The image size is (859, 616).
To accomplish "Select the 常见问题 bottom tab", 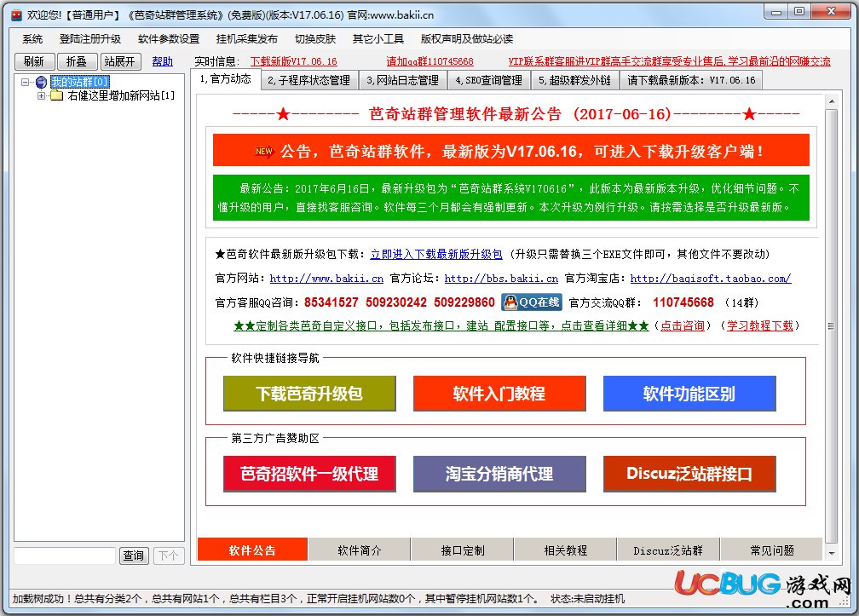I will tap(772, 550).
